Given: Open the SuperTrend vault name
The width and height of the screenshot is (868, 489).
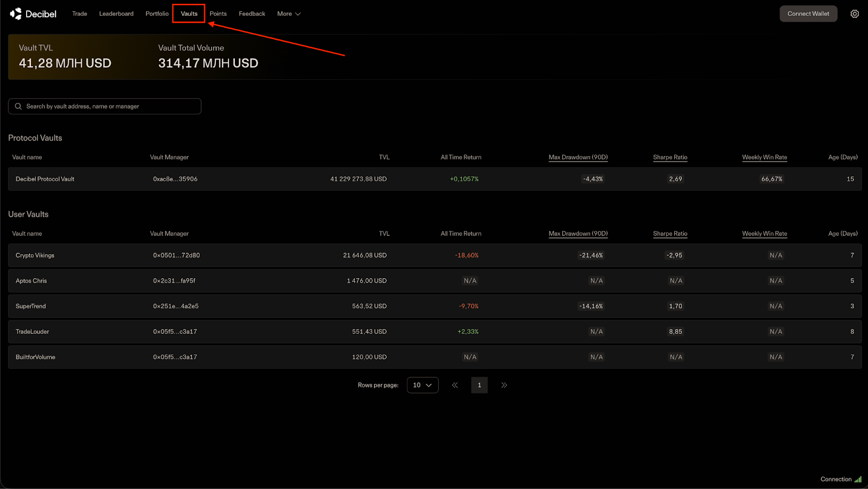Looking at the screenshot, I should [x=30, y=306].
